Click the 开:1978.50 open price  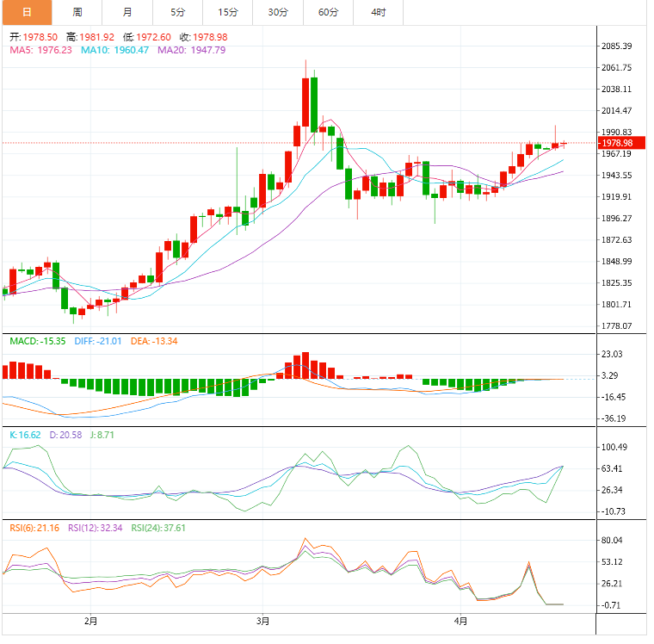(x=34, y=37)
